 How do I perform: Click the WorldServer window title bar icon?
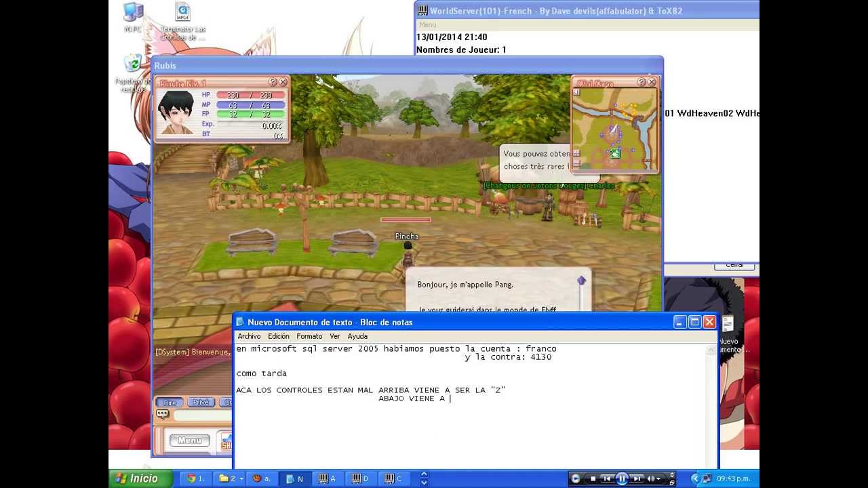click(x=422, y=10)
